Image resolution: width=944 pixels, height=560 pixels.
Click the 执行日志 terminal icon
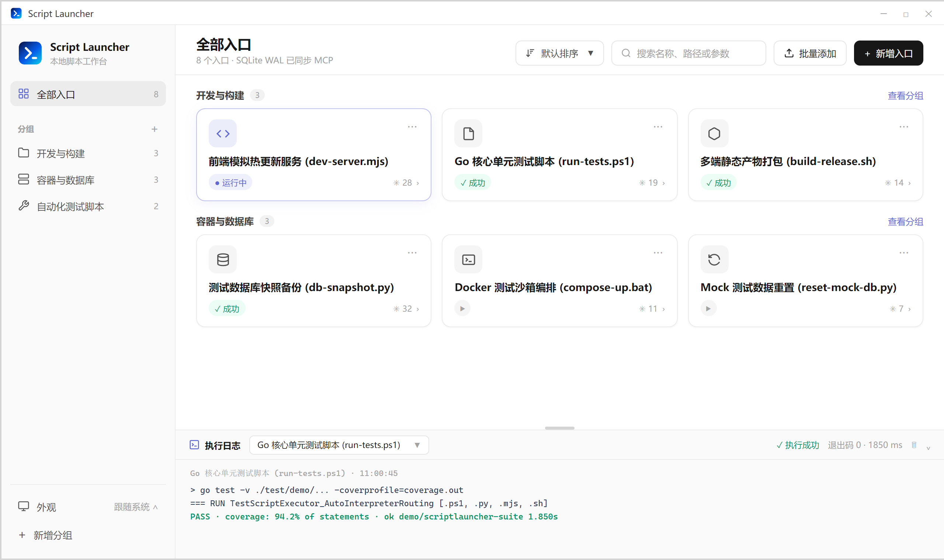[x=194, y=445]
